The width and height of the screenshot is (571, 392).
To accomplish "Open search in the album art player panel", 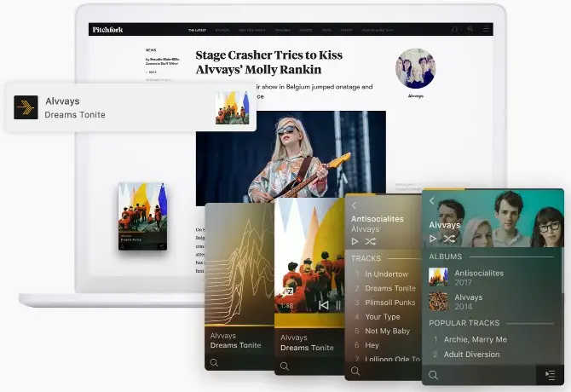I will pyautogui.click(x=285, y=366).
